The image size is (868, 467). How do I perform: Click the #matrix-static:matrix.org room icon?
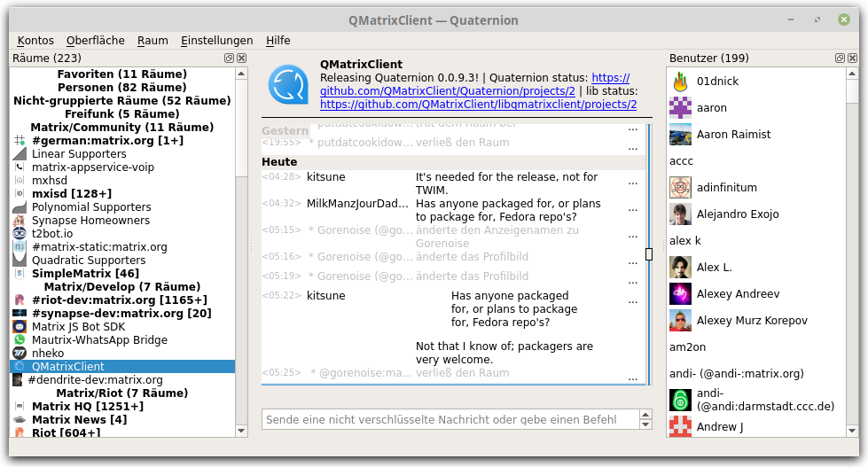coord(20,246)
